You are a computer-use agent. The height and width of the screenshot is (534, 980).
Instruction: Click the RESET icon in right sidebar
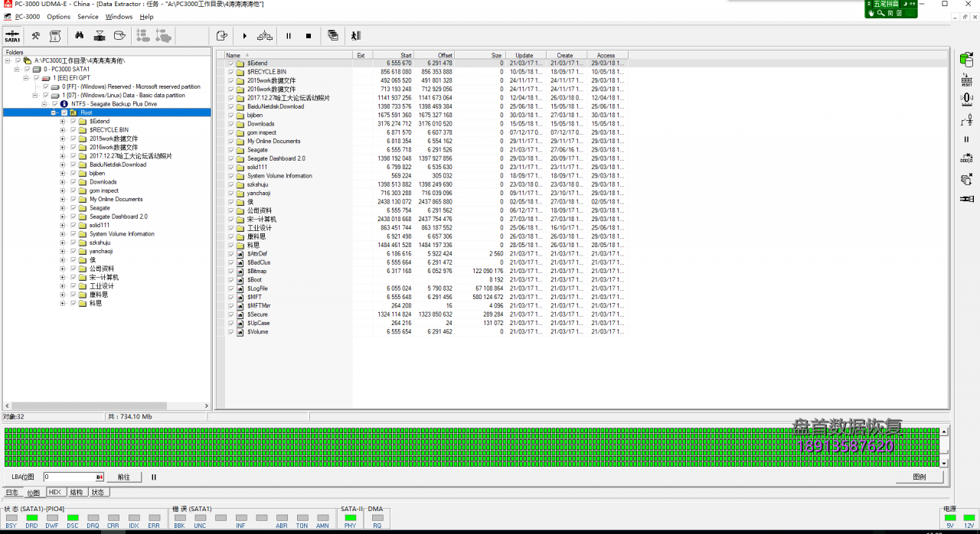coord(966,79)
